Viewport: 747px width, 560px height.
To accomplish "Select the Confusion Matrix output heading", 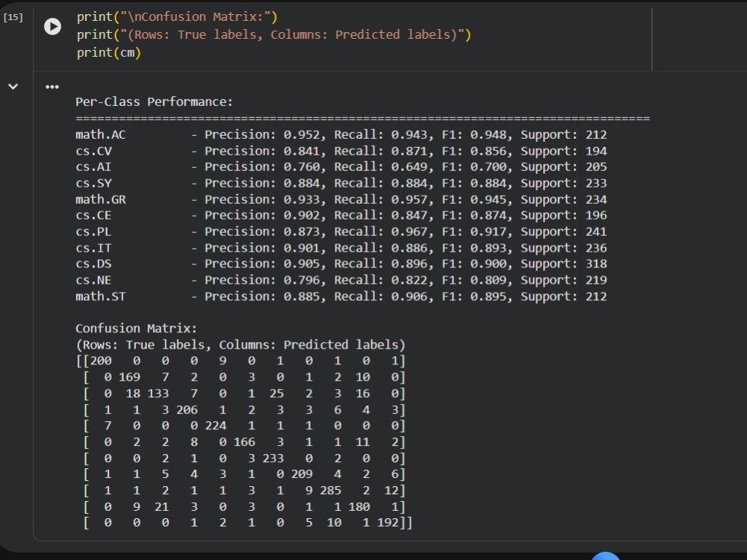I will 136,329.
